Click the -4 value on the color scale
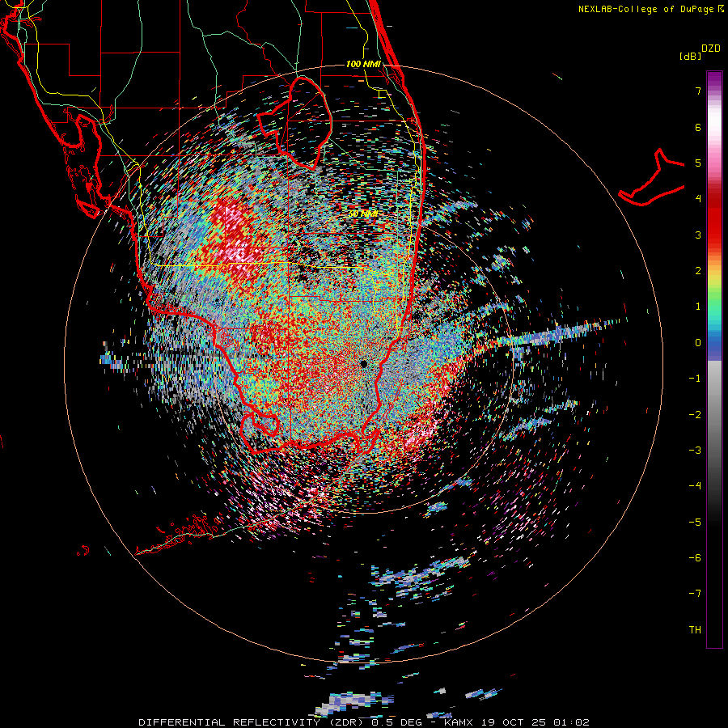 click(695, 485)
